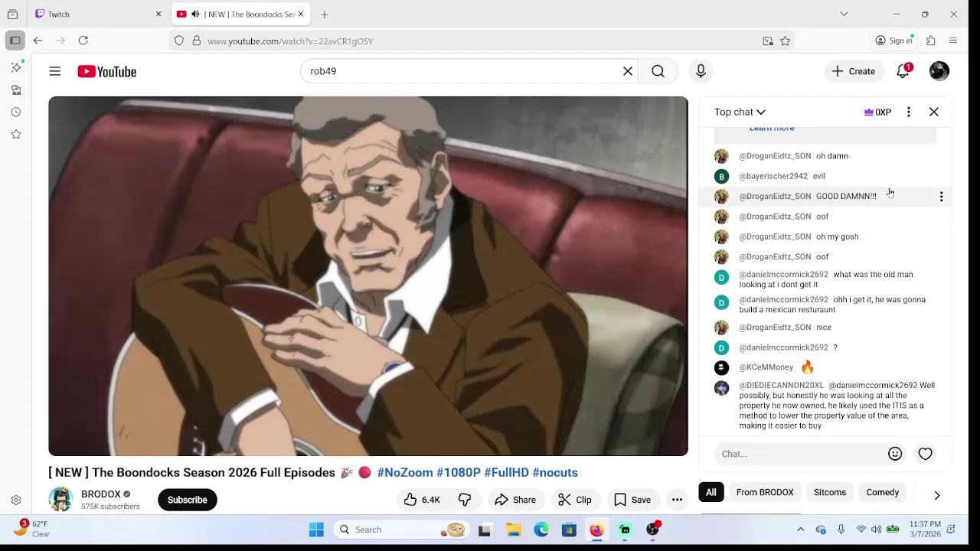Sign in to Firefox account
Screen dimensions: 980x551
pyautogui.click(x=894, y=41)
